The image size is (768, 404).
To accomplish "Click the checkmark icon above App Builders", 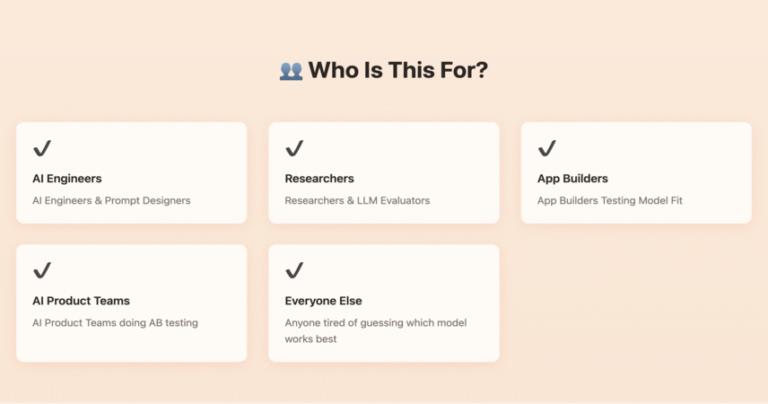I will [x=547, y=148].
